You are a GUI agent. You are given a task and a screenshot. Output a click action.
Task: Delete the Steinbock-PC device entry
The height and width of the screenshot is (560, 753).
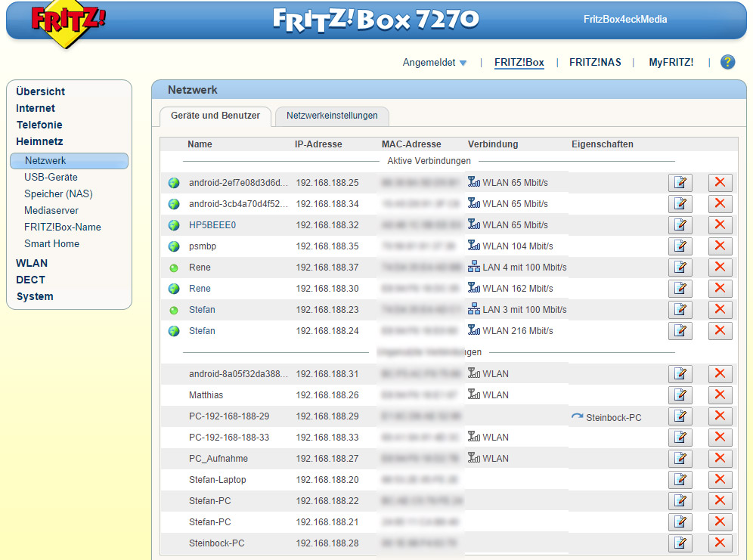(x=720, y=543)
